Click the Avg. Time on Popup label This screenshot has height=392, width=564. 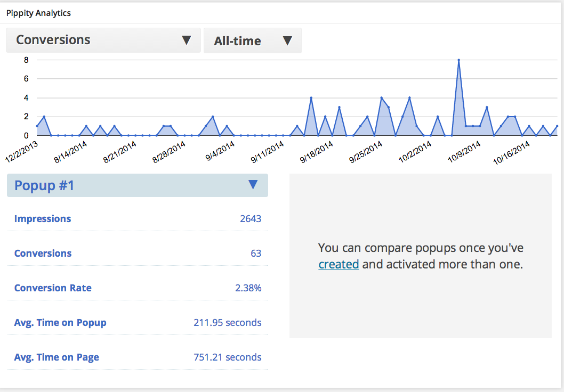tap(60, 323)
